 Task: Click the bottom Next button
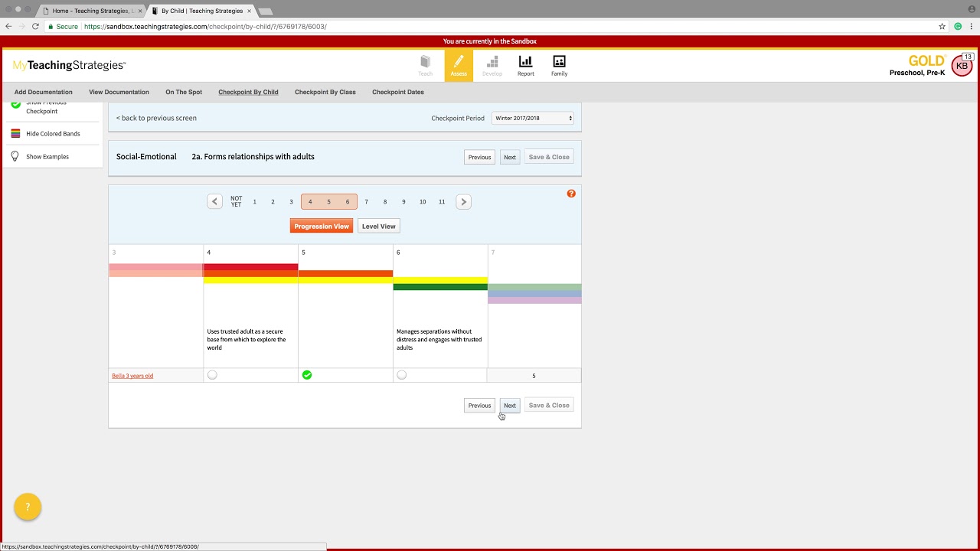(x=510, y=406)
